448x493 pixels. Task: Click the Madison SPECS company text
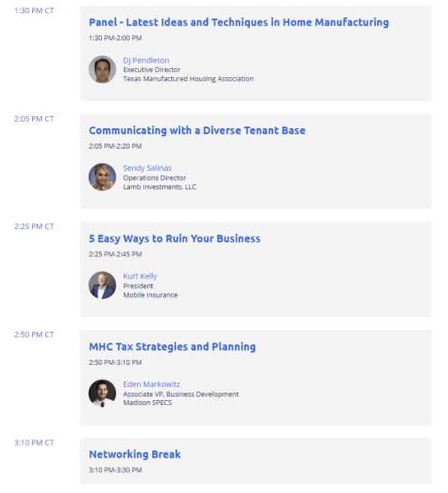(147, 403)
